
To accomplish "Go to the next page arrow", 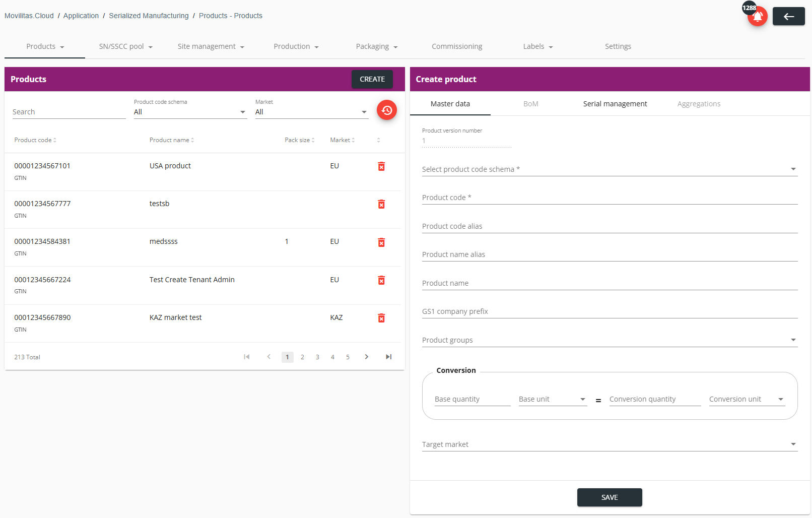I will click(366, 357).
